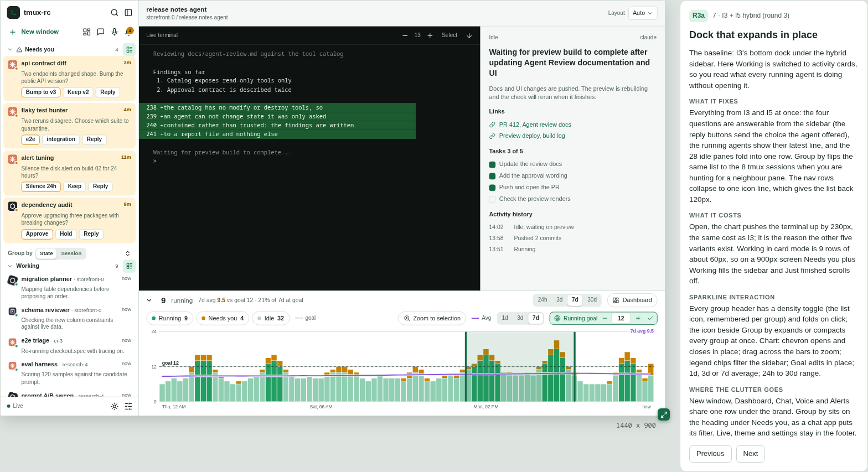Collapse the chart dock chevron
The height and width of the screenshot is (472, 868).
[x=149, y=300]
